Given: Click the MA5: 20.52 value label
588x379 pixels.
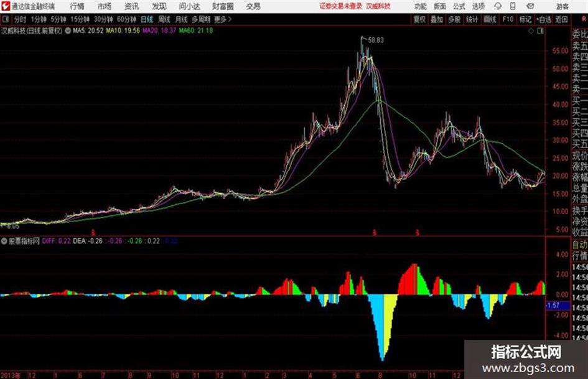Looking at the screenshot, I should click(x=88, y=30).
